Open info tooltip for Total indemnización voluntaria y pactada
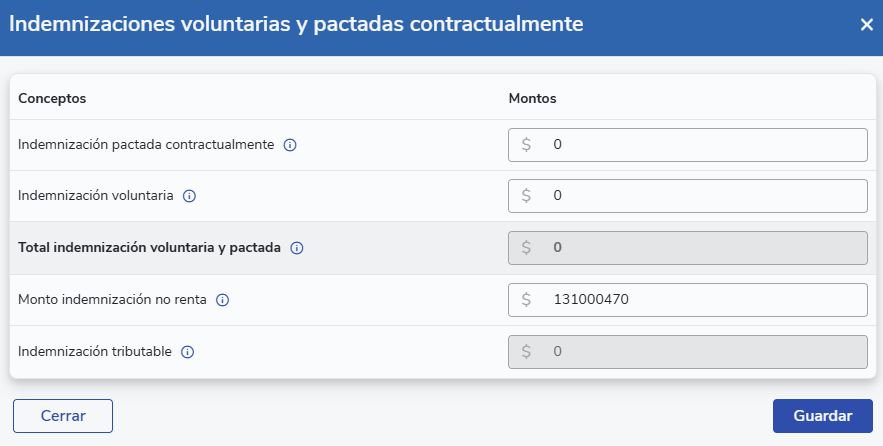Image resolution: width=883 pixels, height=446 pixels. [296, 248]
